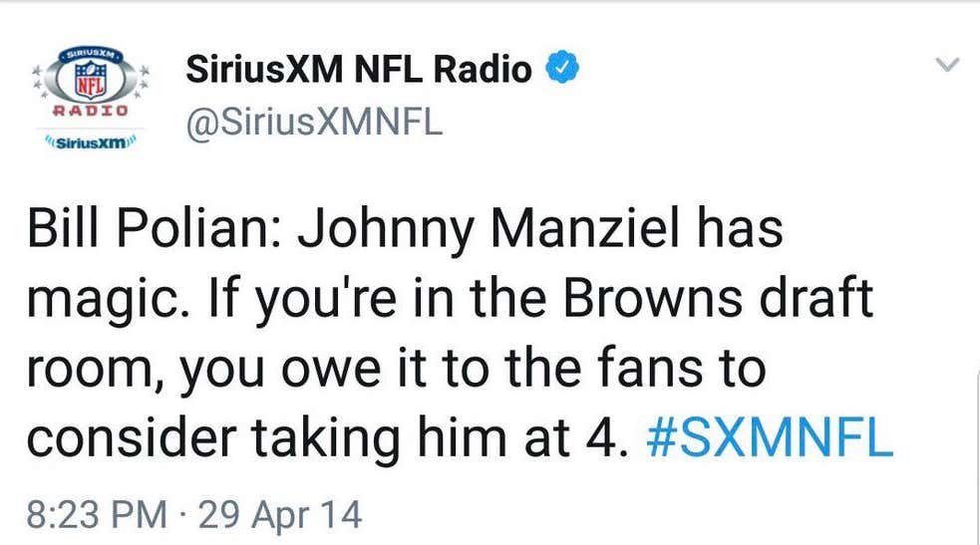Image resolution: width=980 pixels, height=545 pixels.
Task: Click the SiriusXM NFL Radio display name
Action: pyautogui.click(x=359, y=68)
